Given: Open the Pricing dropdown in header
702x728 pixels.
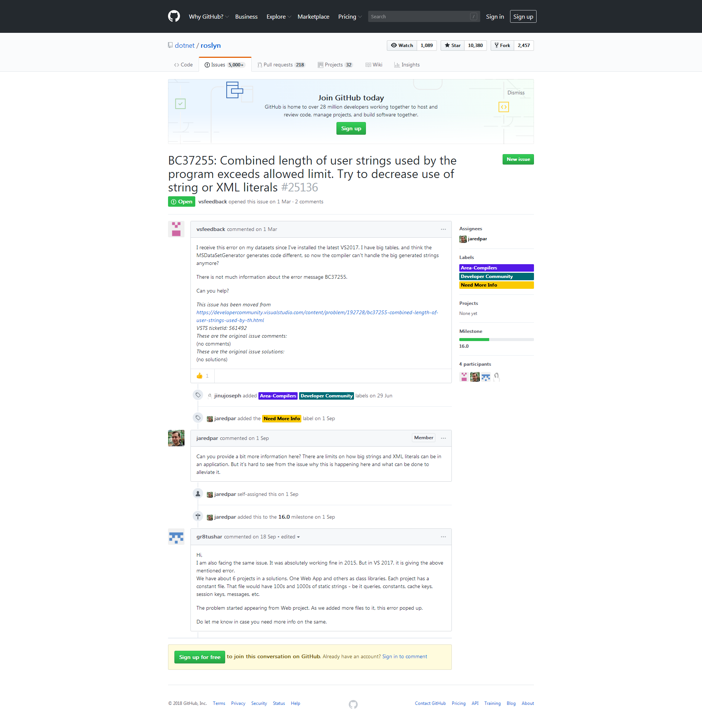Looking at the screenshot, I should tap(350, 16).
